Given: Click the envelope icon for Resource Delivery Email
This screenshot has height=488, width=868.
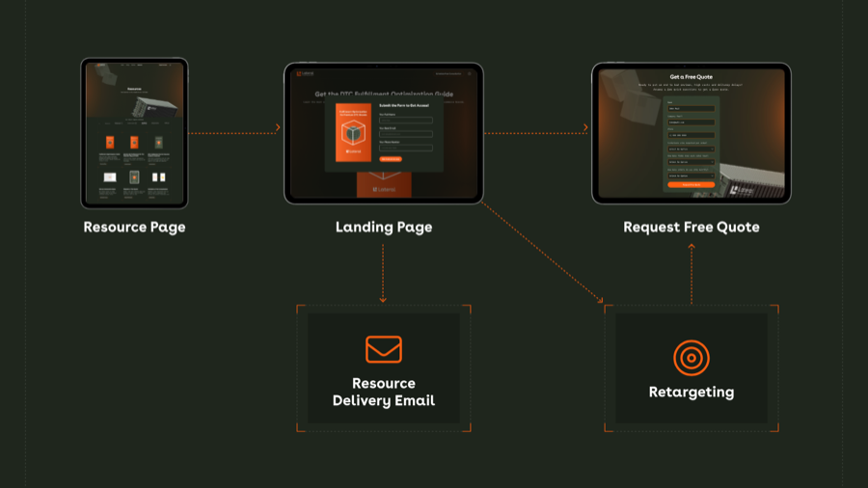Looking at the screenshot, I should (x=384, y=349).
